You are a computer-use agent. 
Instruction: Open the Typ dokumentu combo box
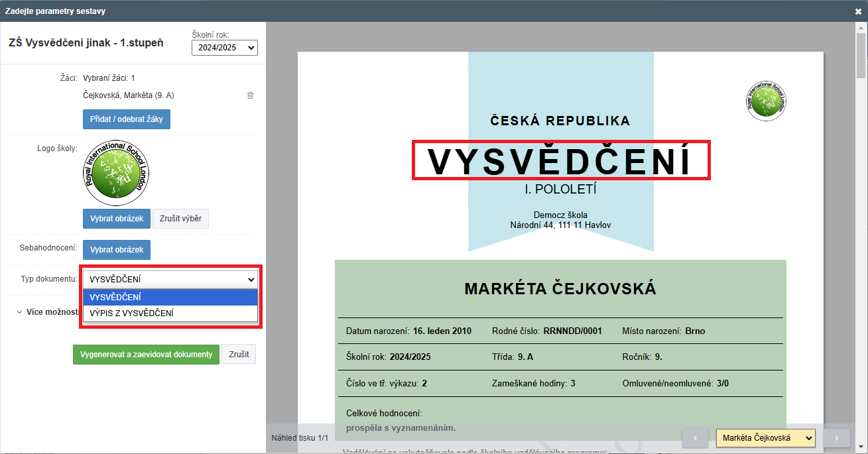(170, 279)
